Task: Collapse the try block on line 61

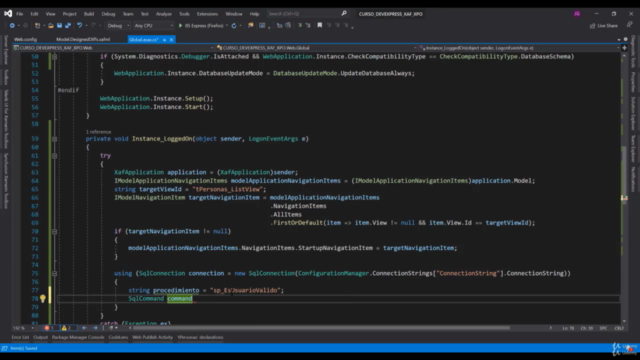Action: [54, 156]
